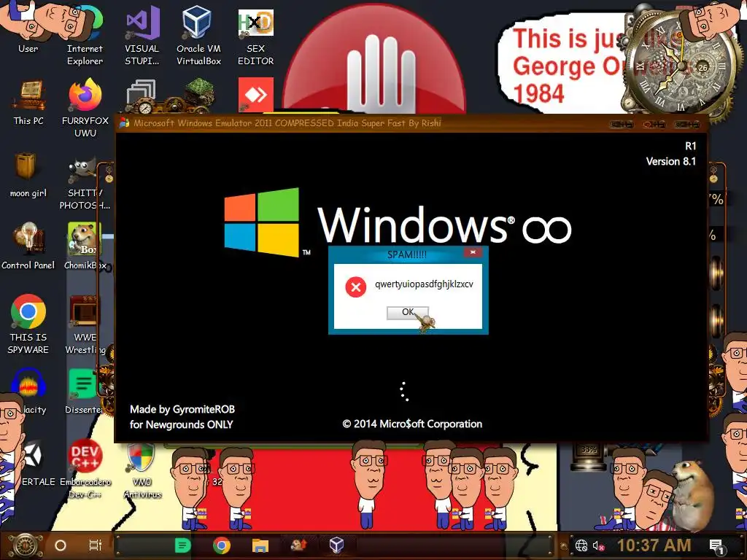The height and width of the screenshot is (560, 747).
Task: Click the red error icon in dialog
Action: pos(355,287)
